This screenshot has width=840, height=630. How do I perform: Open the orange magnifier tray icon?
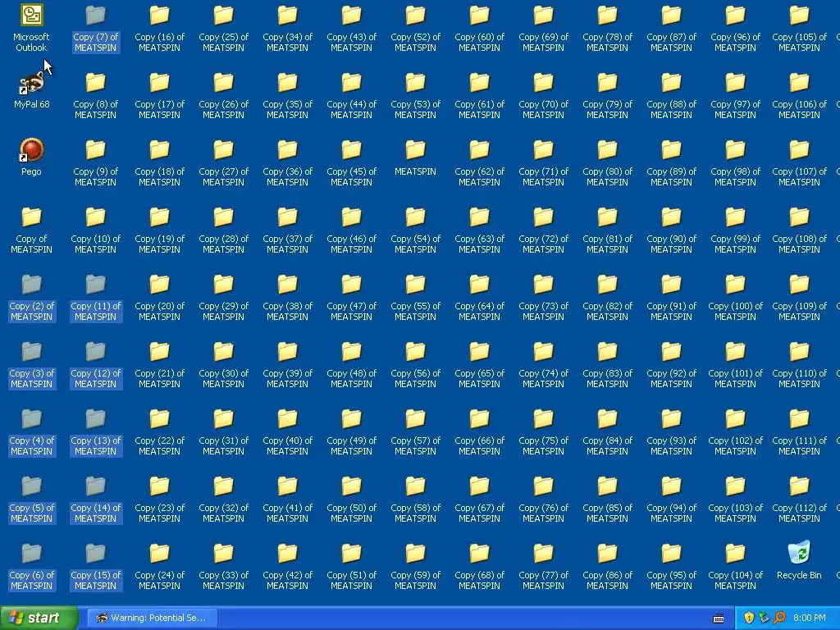[x=779, y=618]
